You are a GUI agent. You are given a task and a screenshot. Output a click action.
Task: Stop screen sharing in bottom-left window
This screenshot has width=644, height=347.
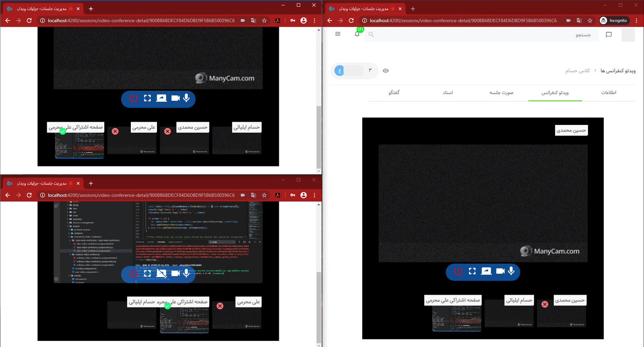161,273
